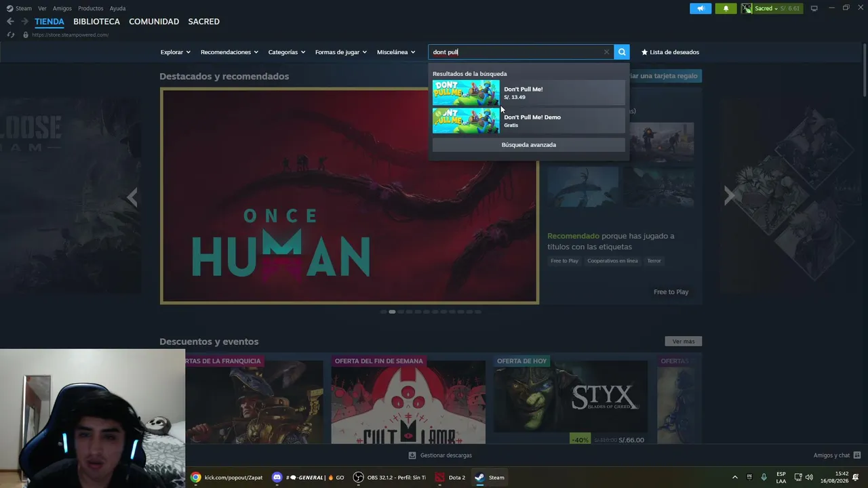This screenshot has height=488, width=868.
Task: Click the Lista de deseados star icon
Action: click(x=644, y=52)
